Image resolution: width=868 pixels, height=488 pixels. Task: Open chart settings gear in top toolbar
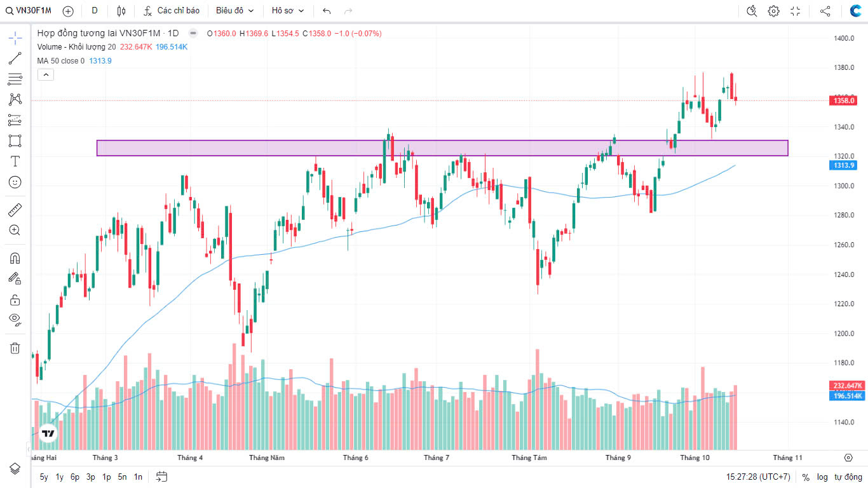(773, 11)
